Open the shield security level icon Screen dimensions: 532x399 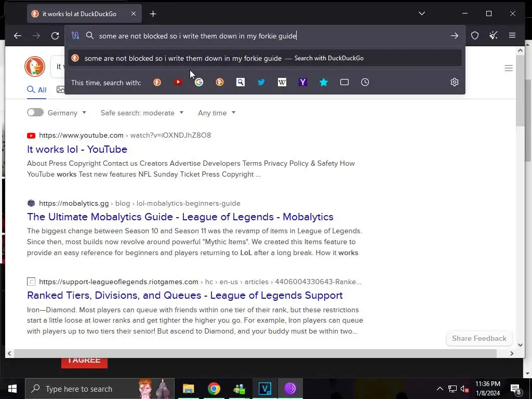click(x=475, y=36)
